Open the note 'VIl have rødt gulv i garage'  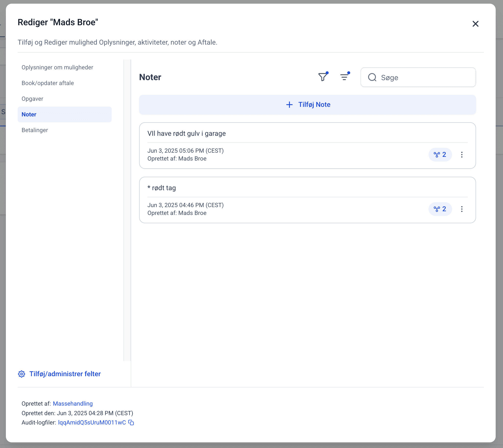pos(186,134)
